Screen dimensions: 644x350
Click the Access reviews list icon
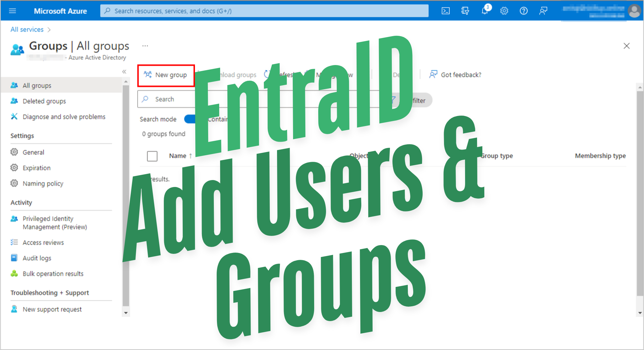[14, 242]
